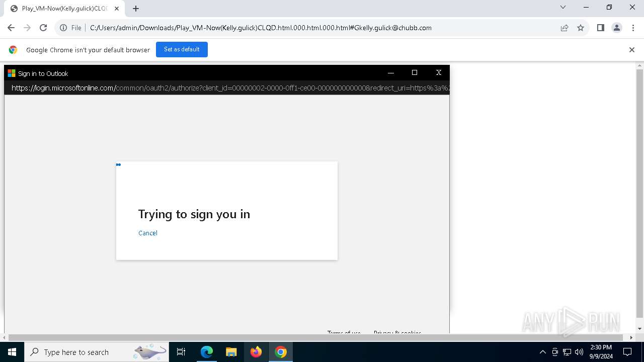Viewport: 644px width, 362px height.
Task: Close the Play_VM-Now tab
Action: [117, 9]
